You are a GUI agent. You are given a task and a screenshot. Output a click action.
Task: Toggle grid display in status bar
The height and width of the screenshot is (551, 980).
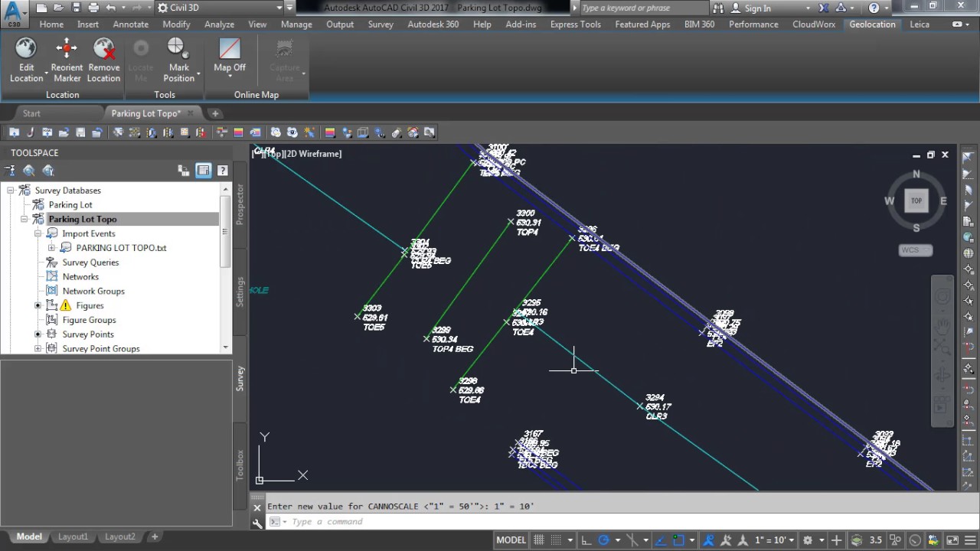[x=538, y=540]
